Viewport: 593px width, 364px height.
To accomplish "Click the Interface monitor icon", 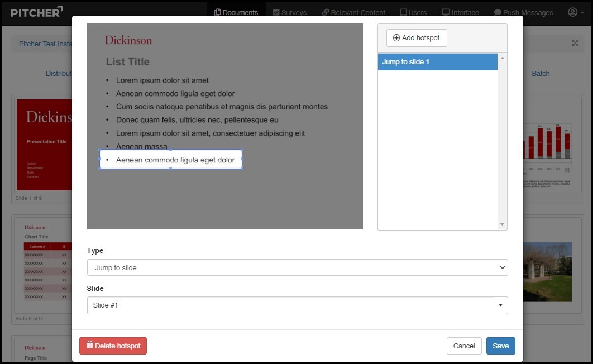I will pos(446,12).
